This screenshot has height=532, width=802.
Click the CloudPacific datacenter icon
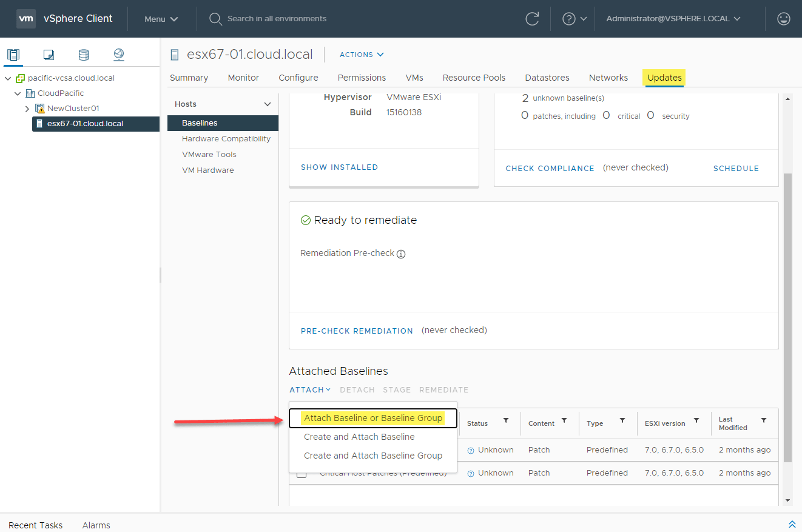pos(30,93)
